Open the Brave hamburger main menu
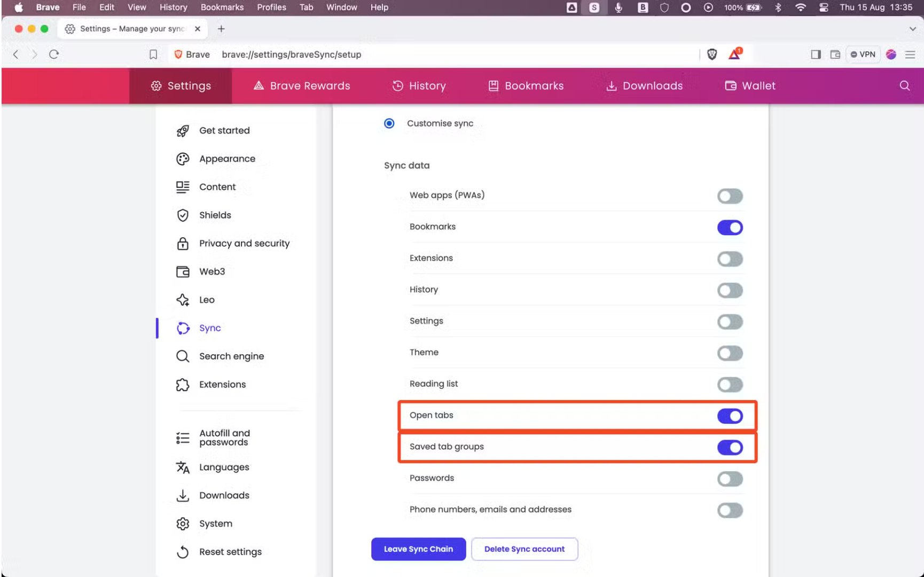Image resolution: width=924 pixels, height=577 pixels. [910, 54]
